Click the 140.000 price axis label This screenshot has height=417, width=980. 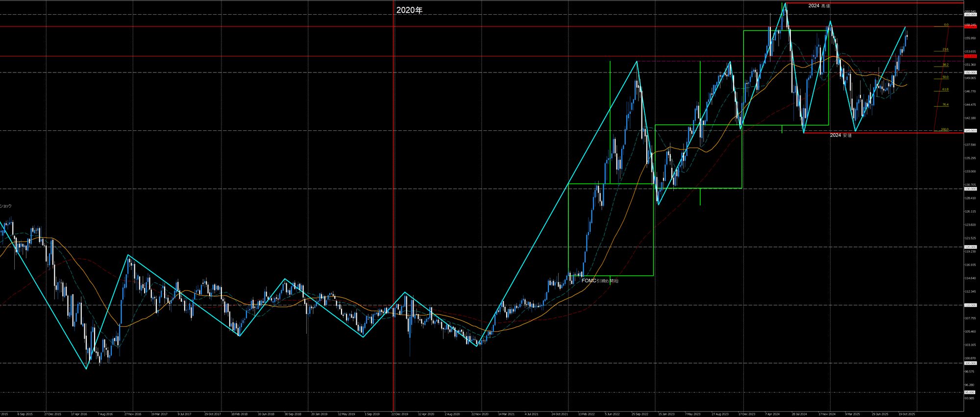coord(970,131)
